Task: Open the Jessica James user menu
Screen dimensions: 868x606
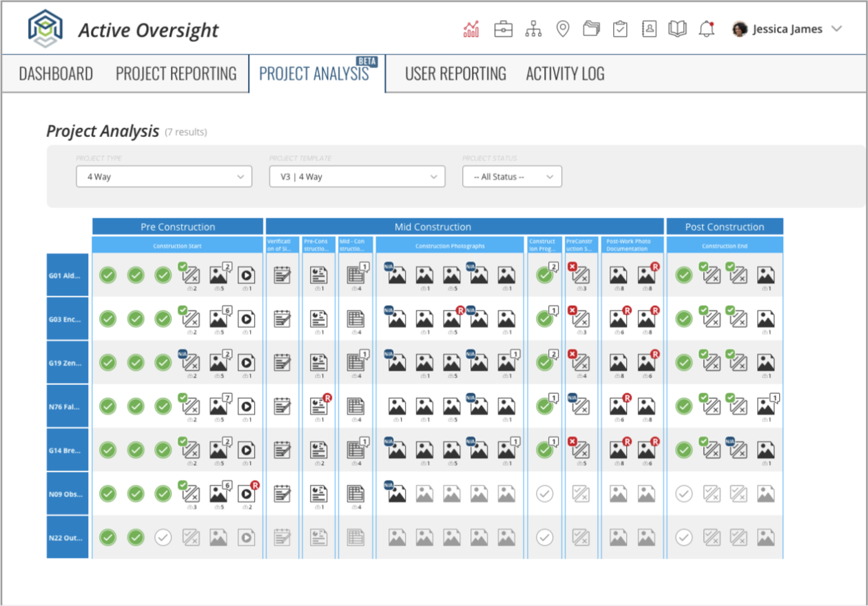Action: pyautogui.click(x=787, y=29)
